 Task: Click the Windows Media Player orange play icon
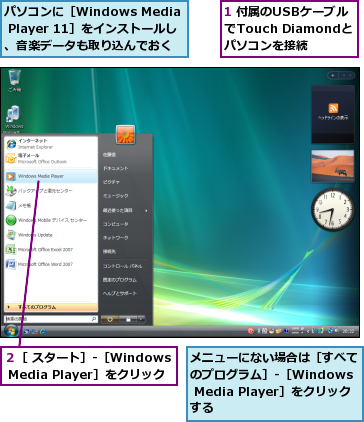point(11,176)
